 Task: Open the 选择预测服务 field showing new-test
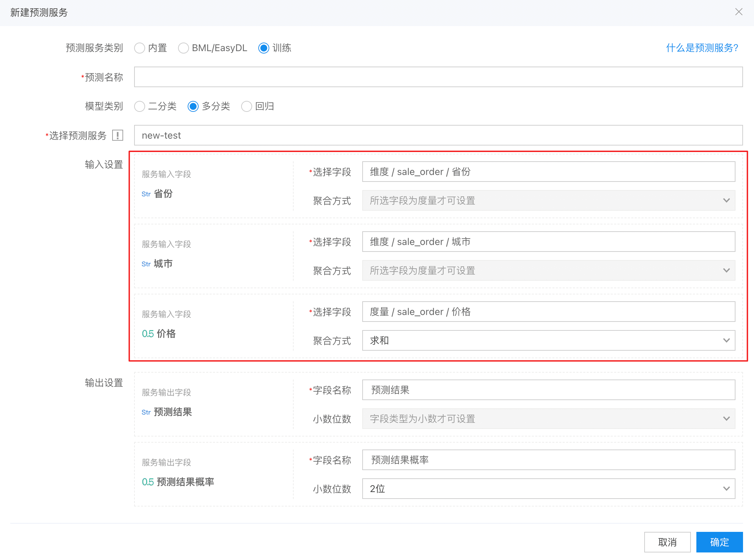tap(438, 135)
